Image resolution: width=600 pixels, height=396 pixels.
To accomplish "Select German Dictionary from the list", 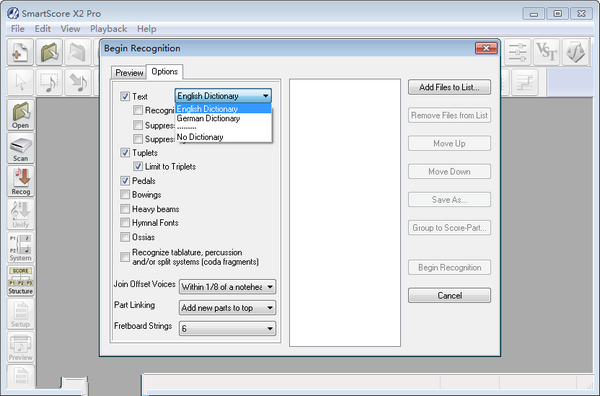I will click(223, 118).
